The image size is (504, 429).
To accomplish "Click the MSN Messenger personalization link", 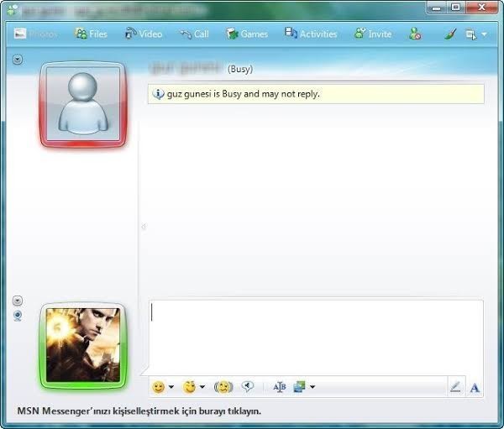I will [139, 411].
